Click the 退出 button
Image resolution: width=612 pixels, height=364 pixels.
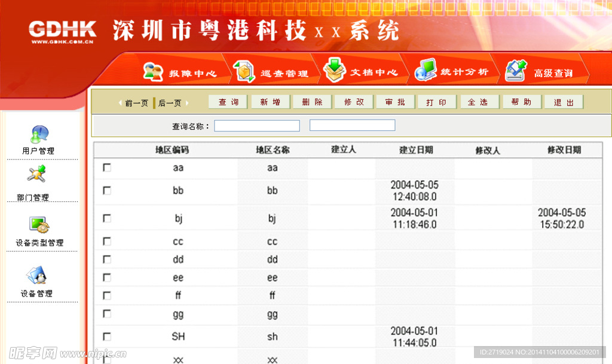564,102
